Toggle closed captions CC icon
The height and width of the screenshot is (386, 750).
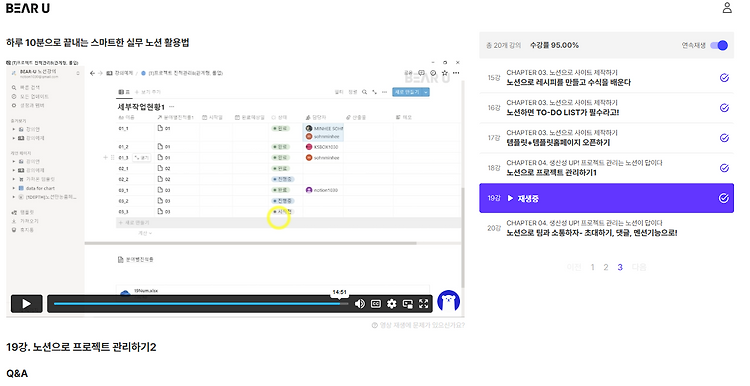click(376, 304)
